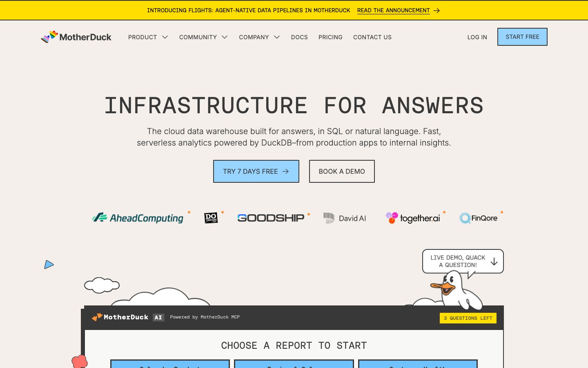Click the Choose a Report to Start heading
The image size is (588, 368).
pos(294,346)
